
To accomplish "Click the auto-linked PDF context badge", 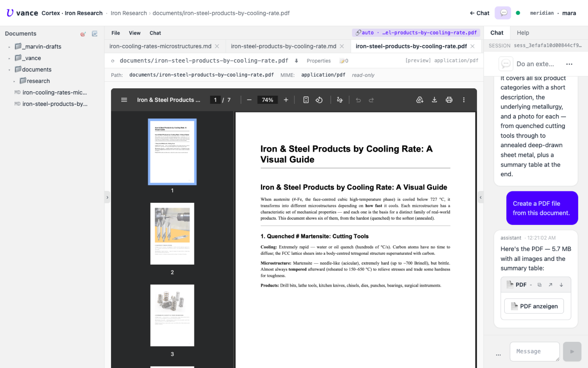I will [x=416, y=33].
